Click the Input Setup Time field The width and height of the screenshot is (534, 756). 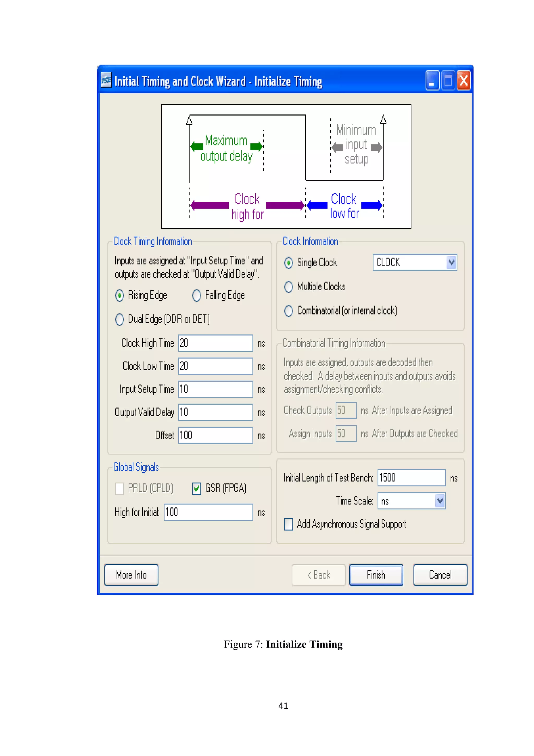tap(216, 389)
